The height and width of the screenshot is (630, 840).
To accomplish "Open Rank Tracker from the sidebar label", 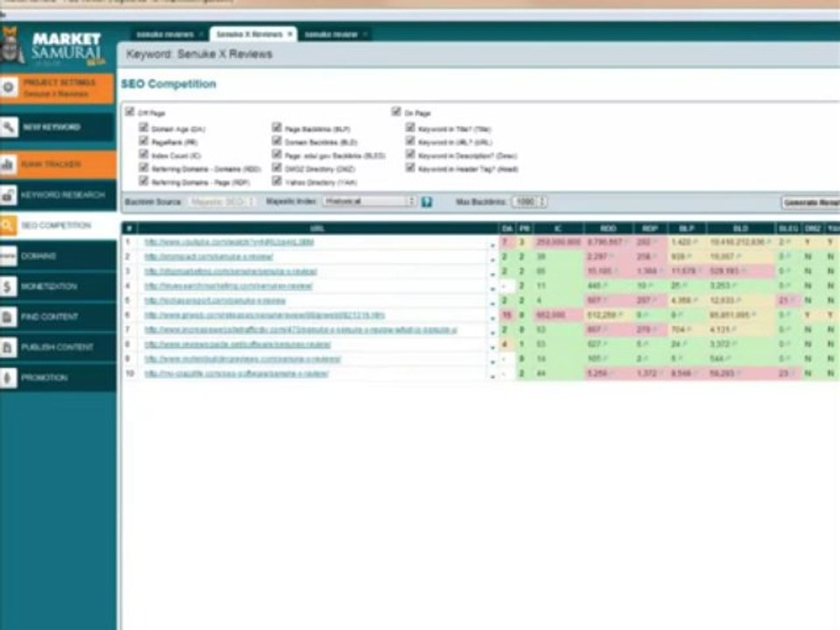I will [x=52, y=164].
